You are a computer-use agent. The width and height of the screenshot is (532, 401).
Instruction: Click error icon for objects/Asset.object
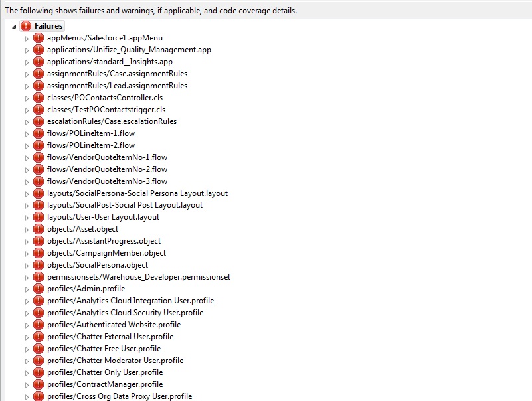pos(39,229)
